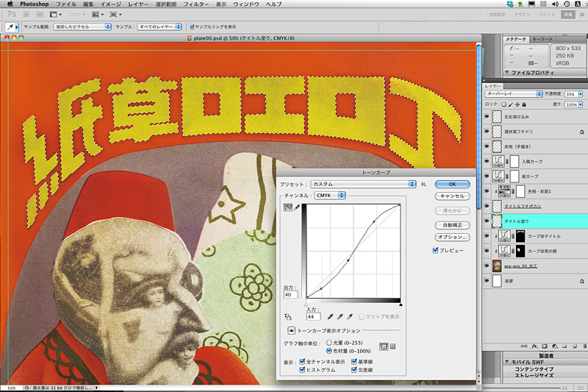Screen dimensions: 588x392
Task: Open サンプル すべてのレイヤー dropdown
Action: [159, 27]
